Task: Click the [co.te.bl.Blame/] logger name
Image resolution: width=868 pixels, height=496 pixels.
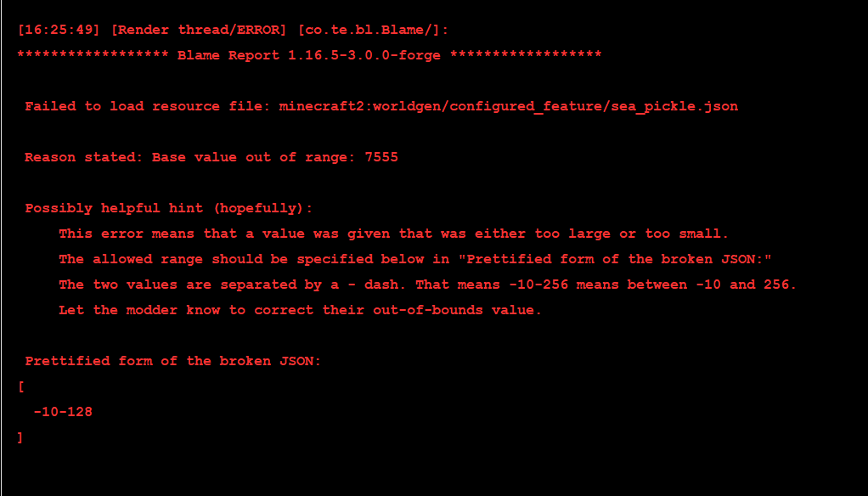Action: pos(373,30)
